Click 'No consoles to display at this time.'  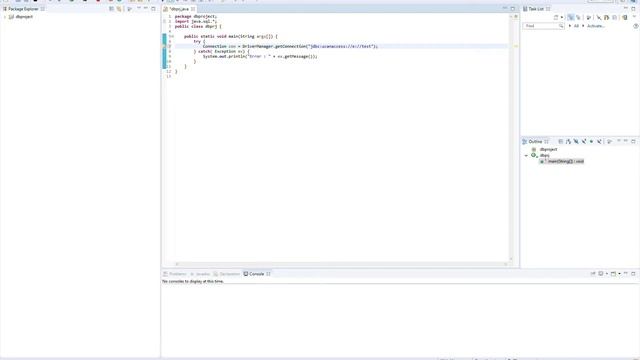pyautogui.click(x=193, y=282)
